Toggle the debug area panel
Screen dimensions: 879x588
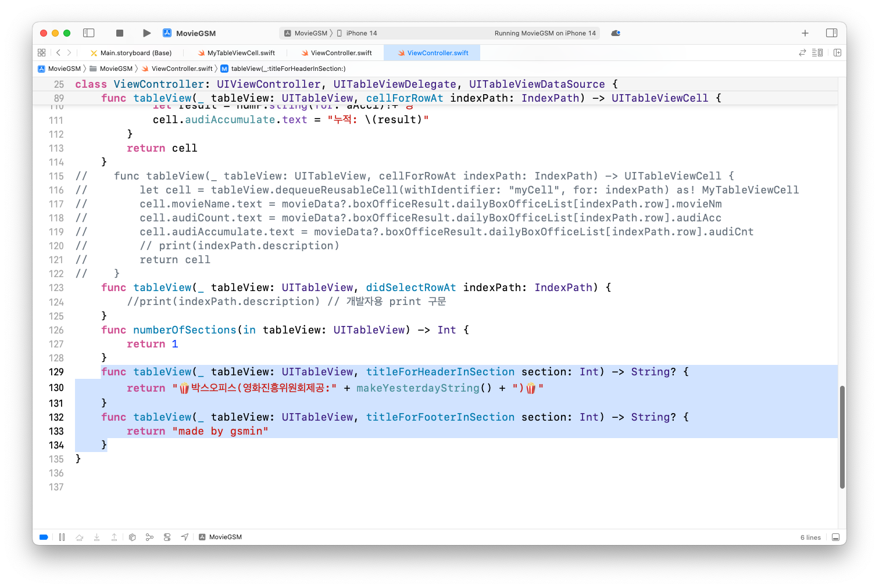(x=835, y=537)
